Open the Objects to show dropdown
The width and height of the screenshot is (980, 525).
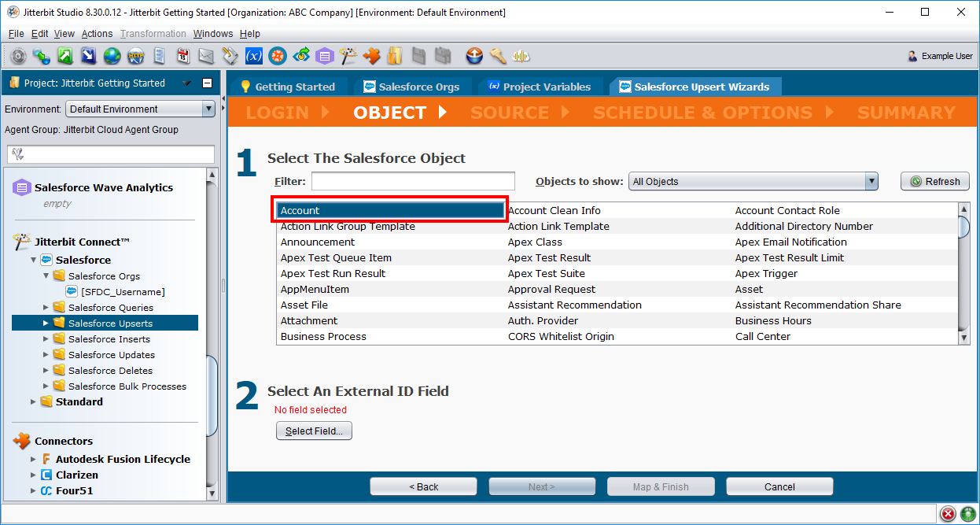tap(753, 182)
